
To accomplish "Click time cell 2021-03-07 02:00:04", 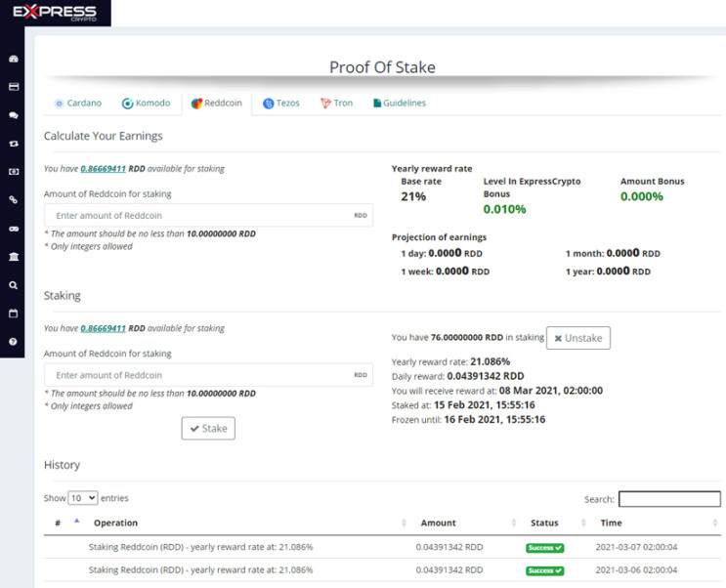I will pos(636,547).
